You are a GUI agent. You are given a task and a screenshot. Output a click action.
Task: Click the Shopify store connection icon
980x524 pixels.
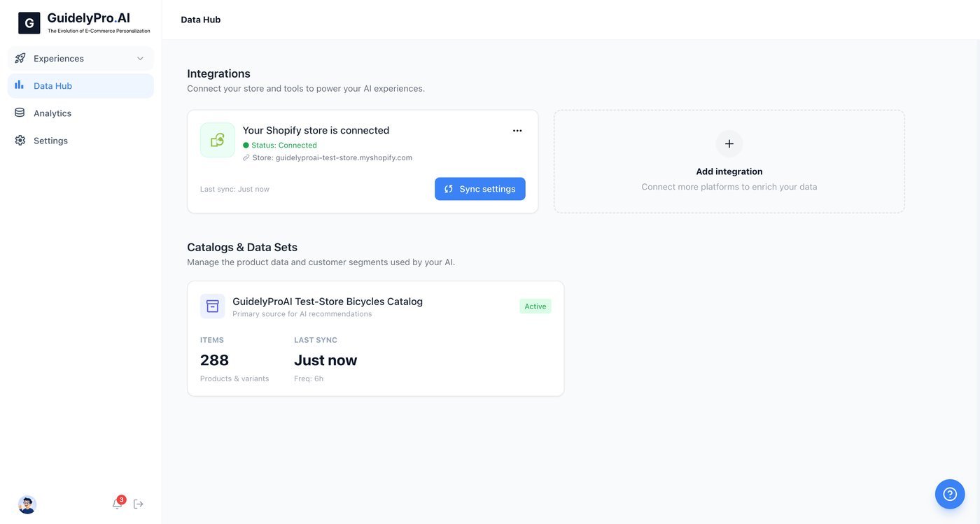pos(218,140)
